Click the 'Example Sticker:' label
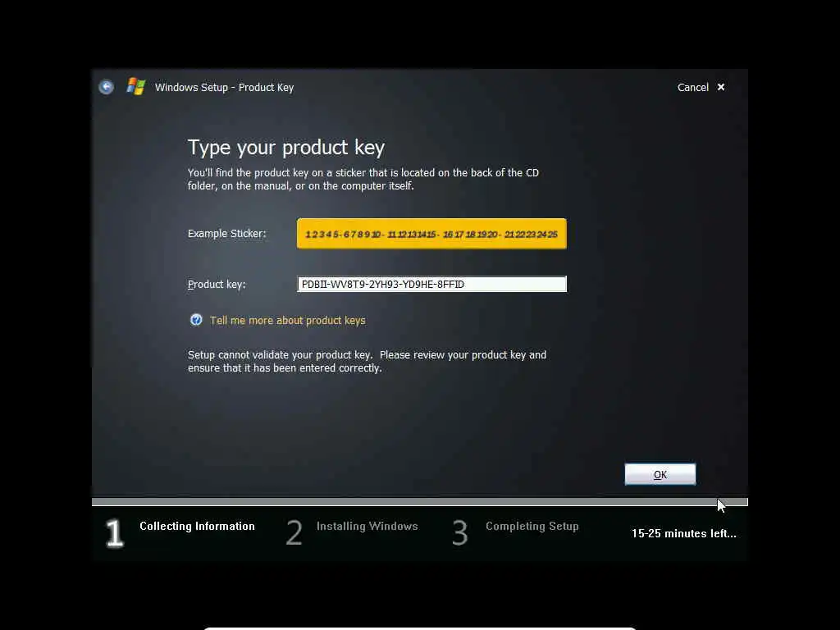The height and width of the screenshot is (630, 840). point(226,234)
